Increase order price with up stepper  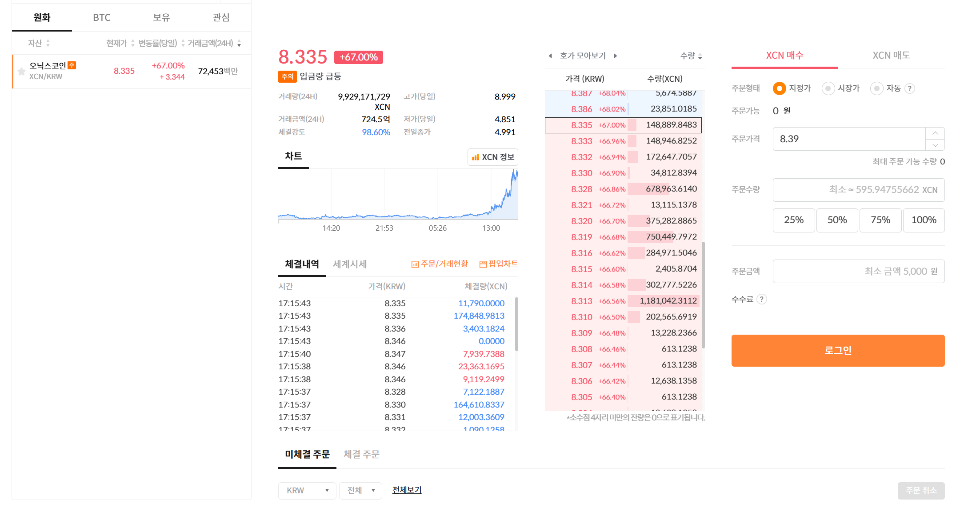pyautogui.click(x=935, y=133)
